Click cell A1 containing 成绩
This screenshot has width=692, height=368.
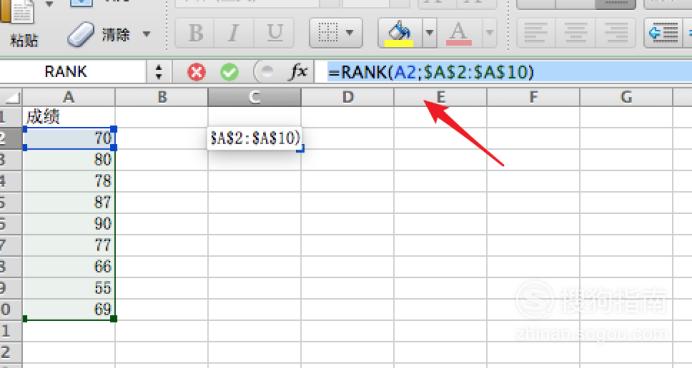68,117
